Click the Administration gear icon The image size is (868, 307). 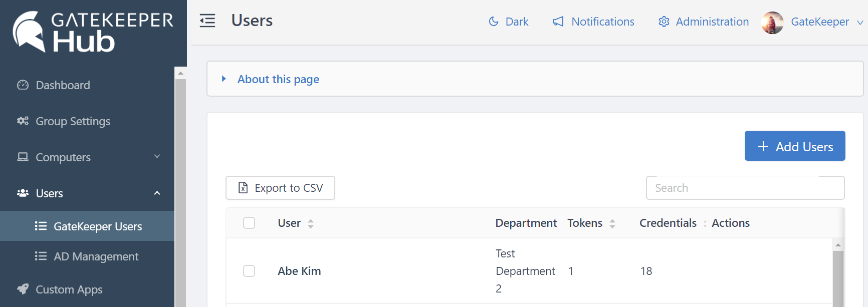664,22
